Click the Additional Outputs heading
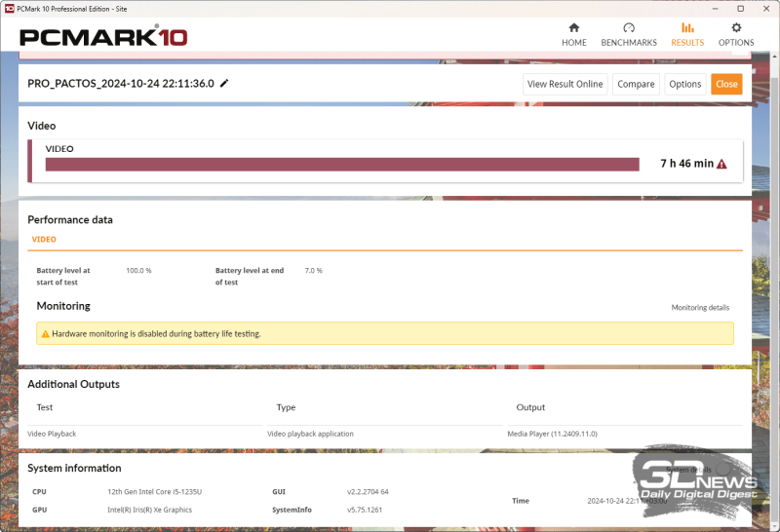This screenshot has width=780, height=532. pos(74,384)
